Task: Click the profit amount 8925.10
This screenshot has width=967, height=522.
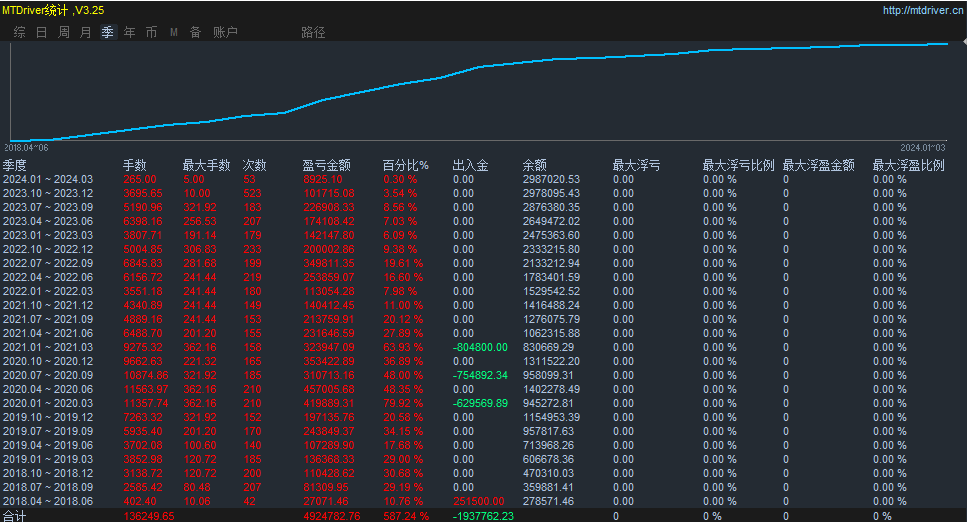Action: point(323,180)
